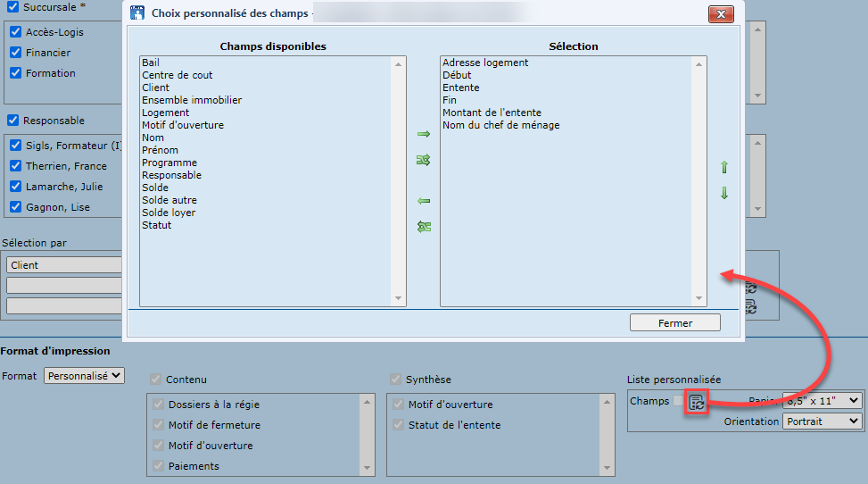Screen dimensions: 868x484
Task: Click the Fermer button
Action: click(674, 323)
